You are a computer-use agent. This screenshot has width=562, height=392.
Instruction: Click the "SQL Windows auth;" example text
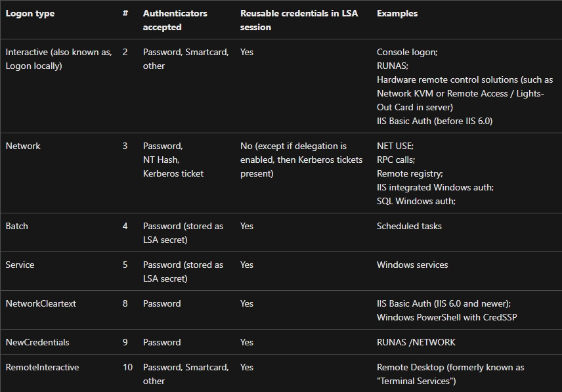[x=416, y=201]
